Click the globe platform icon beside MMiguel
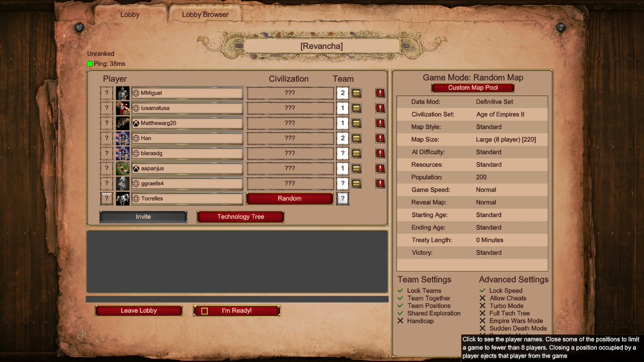The width and height of the screenshot is (644, 362). pos(136,93)
